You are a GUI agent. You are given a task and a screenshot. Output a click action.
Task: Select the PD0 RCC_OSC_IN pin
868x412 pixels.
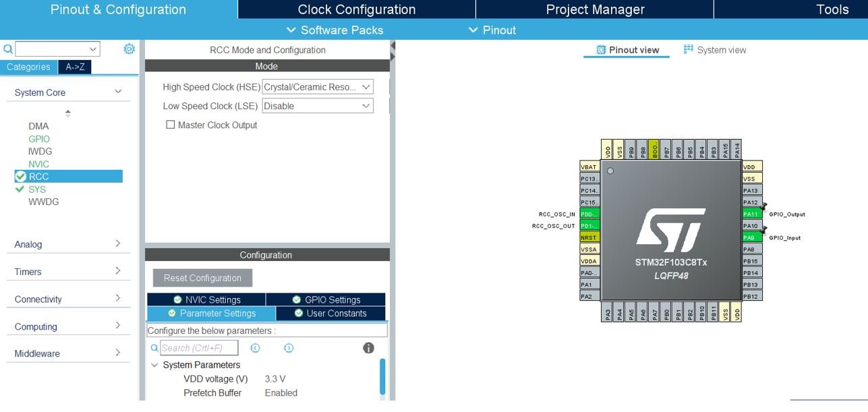point(590,214)
